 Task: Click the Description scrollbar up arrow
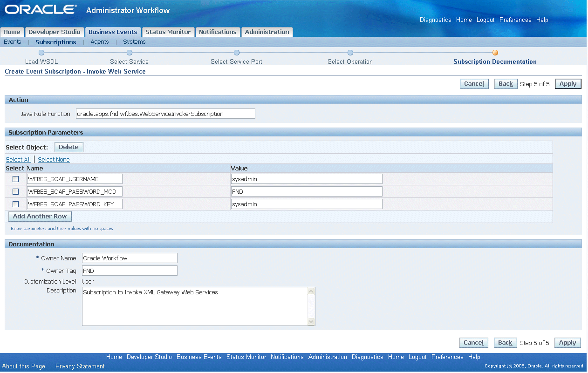coord(311,292)
